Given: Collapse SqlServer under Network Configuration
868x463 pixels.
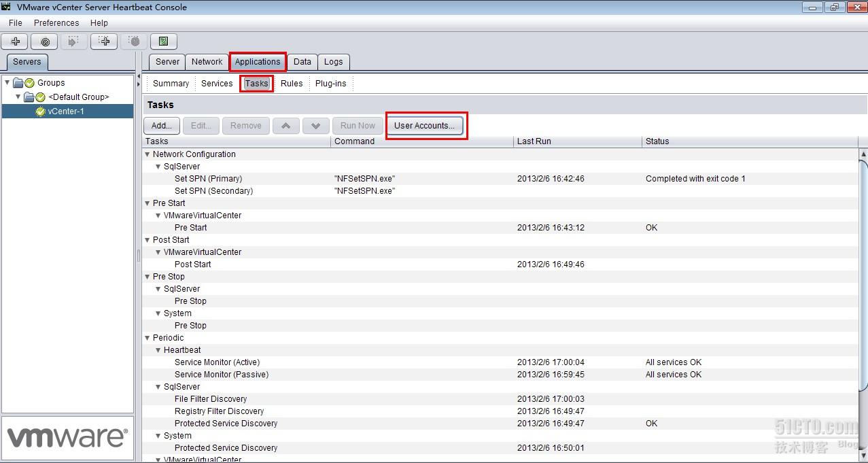Looking at the screenshot, I should point(158,167).
